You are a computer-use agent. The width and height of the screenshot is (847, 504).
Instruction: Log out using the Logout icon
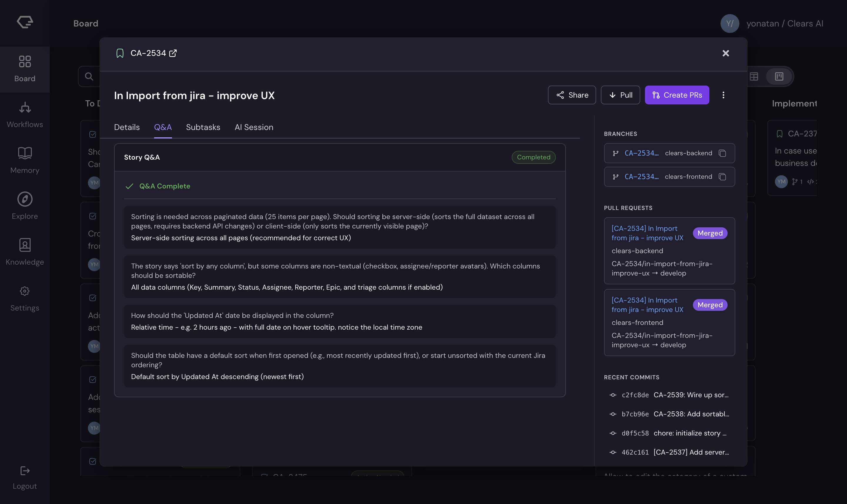coord(25,471)
